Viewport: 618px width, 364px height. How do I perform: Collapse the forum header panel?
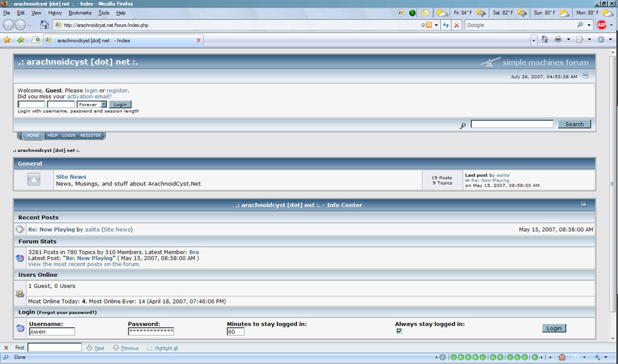pos(585,76)
